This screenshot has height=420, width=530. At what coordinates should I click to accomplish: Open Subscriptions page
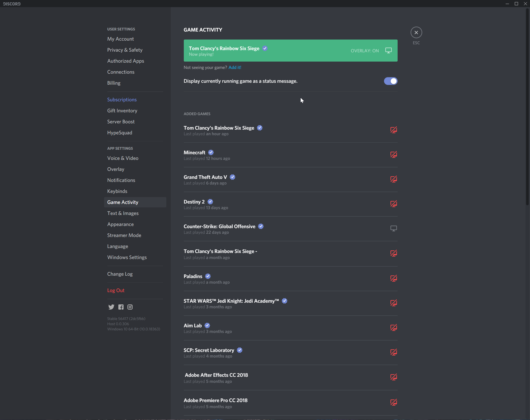pos(122,100)
